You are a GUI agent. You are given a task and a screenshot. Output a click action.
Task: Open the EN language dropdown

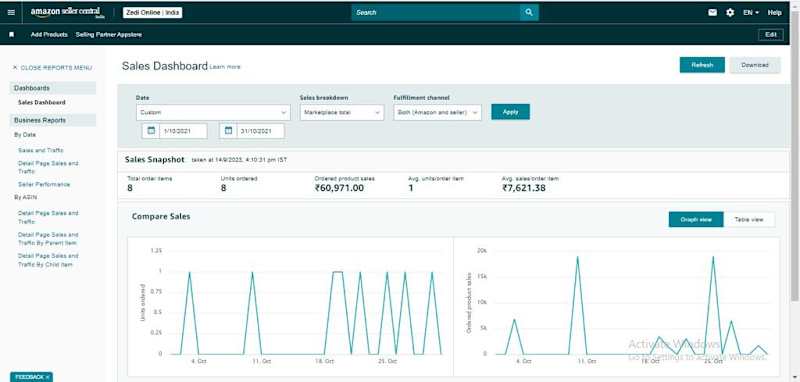click(x=751, y=12)
